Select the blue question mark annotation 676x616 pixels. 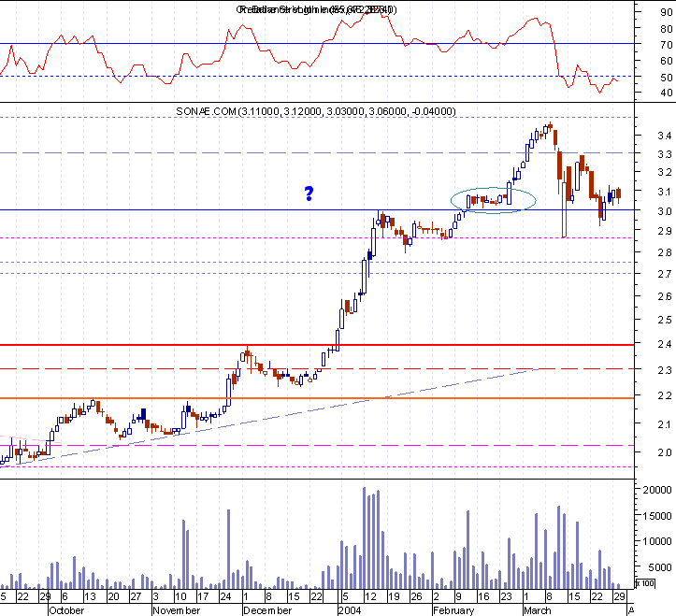tap(309, 194)
